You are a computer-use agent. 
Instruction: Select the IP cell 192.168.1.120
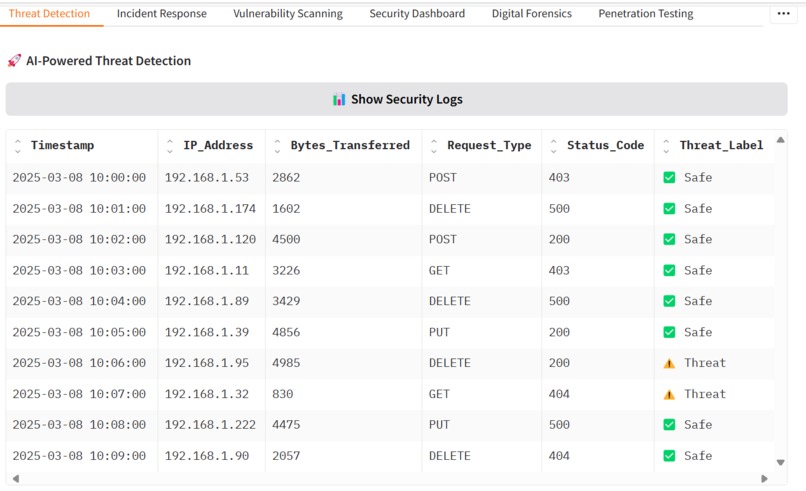[x=210, y=240]
